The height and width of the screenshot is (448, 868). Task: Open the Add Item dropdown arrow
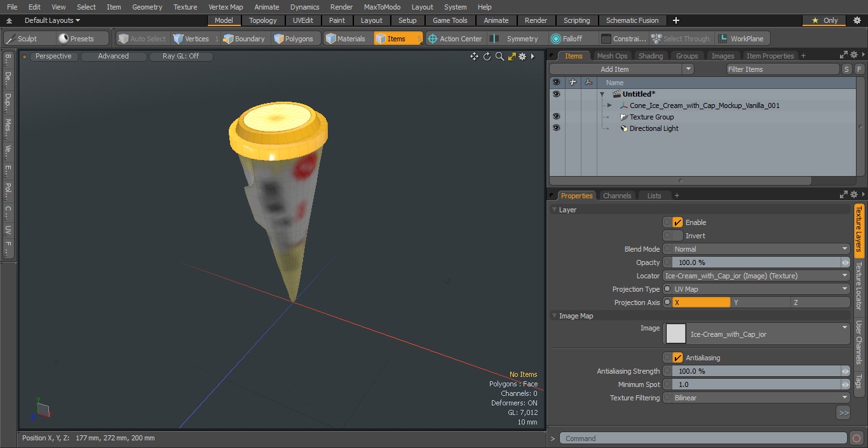point(688,69)
